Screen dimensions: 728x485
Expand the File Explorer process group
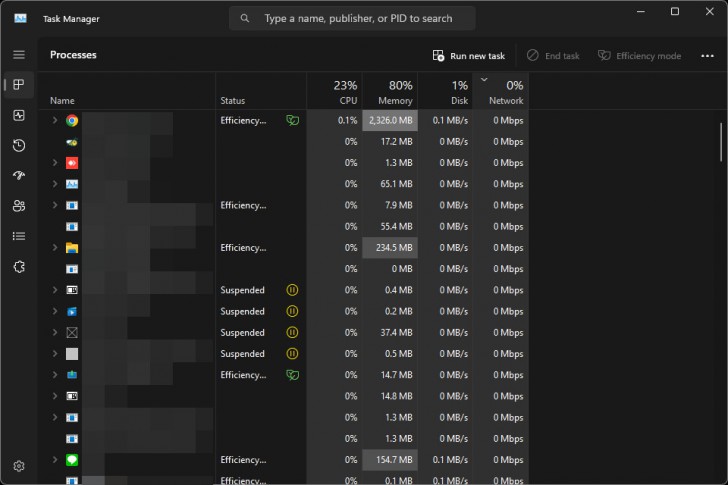pos(55,248)
